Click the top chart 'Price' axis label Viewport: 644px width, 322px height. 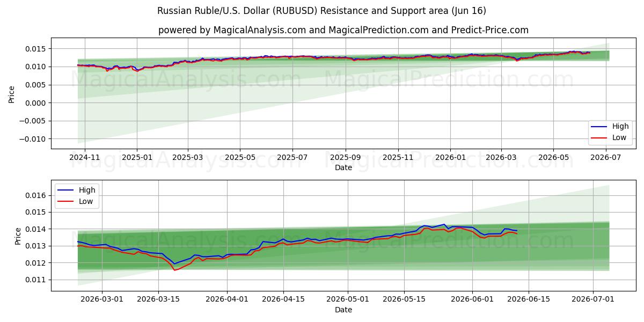(12, 94)
